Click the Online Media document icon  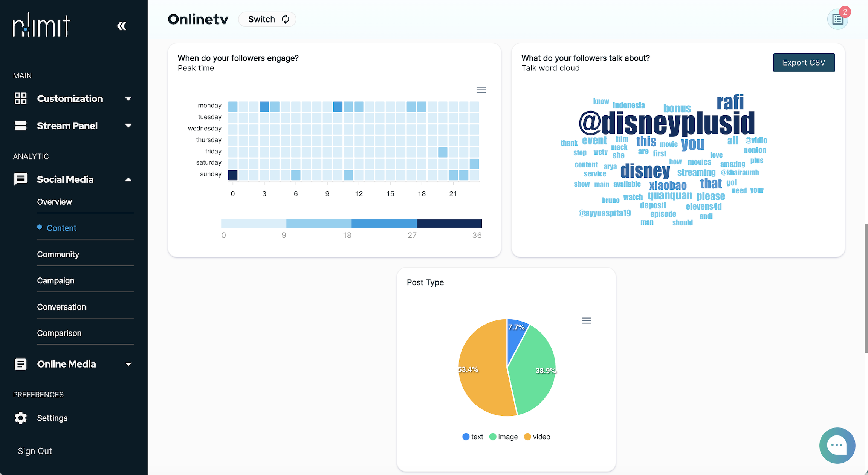(20, 364)
